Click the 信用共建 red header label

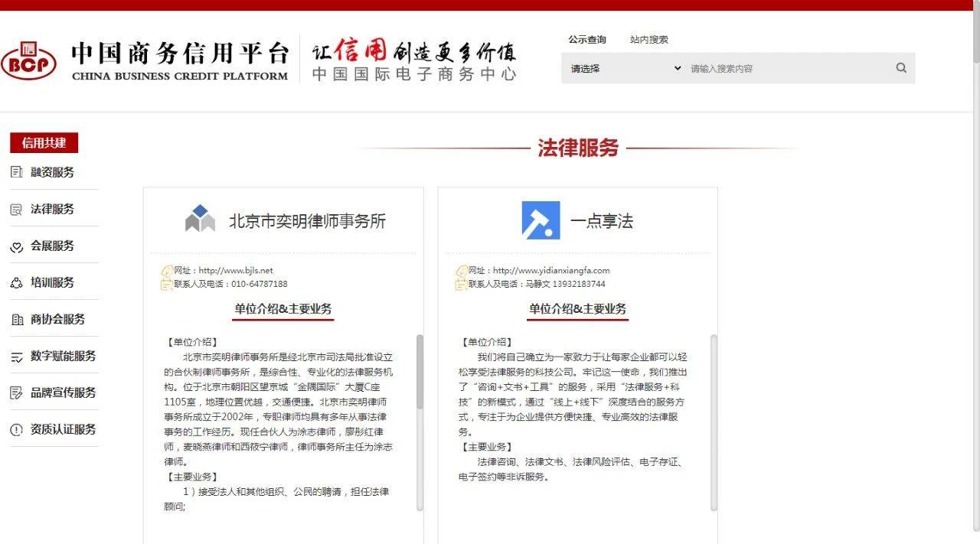[43, 143]
